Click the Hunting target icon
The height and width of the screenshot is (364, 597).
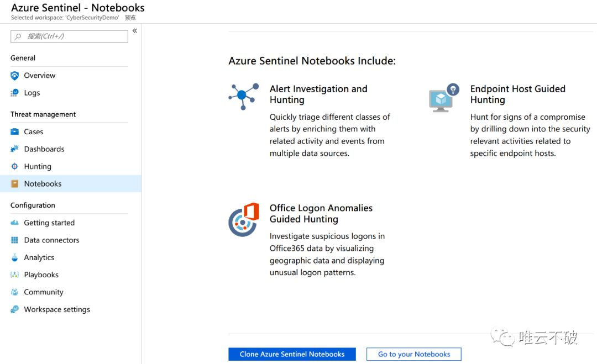coord(14,166)
